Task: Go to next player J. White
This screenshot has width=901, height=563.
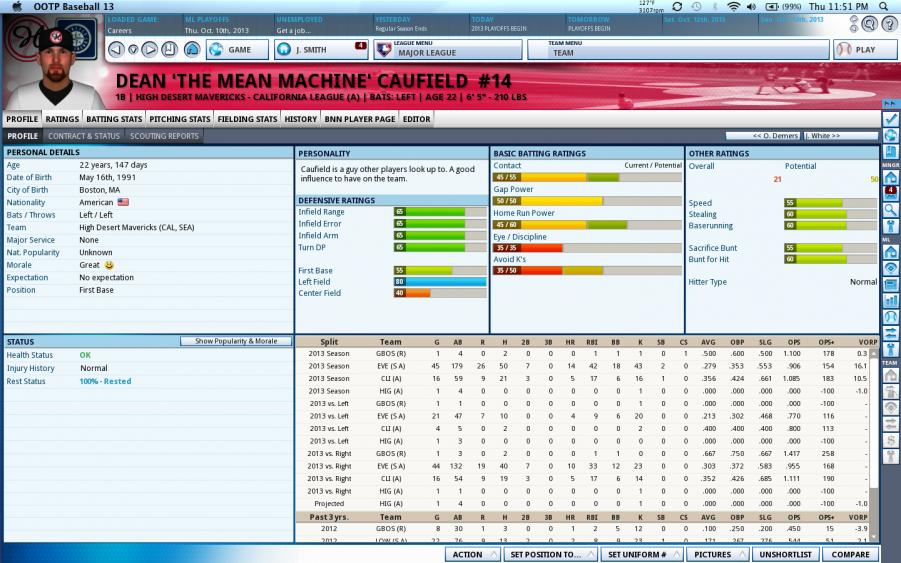Action: [x=841, y=136]
